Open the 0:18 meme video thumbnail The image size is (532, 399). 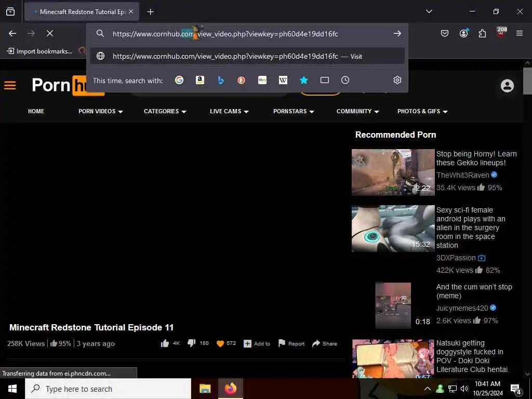coord(393,305)
